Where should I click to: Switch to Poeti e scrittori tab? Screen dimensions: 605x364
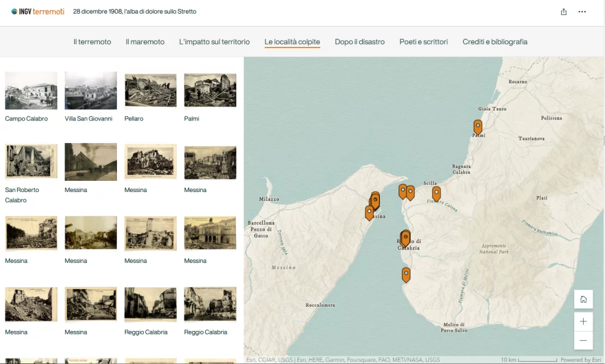424,42
